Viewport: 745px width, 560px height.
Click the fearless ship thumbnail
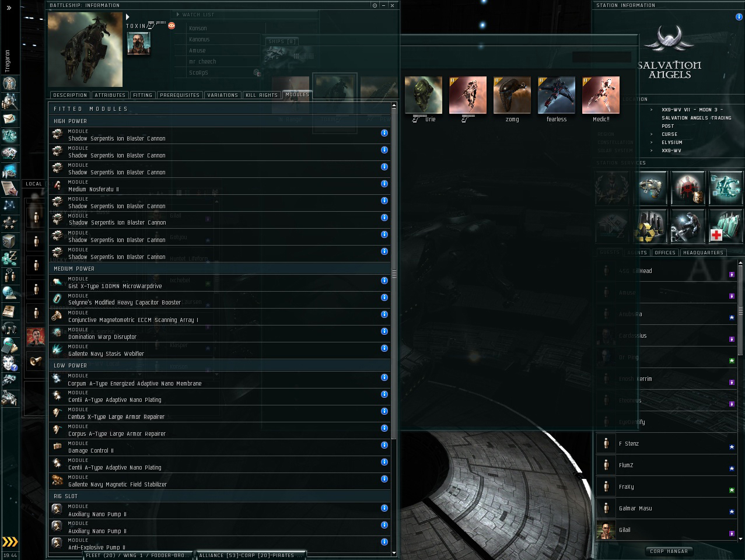(556, 95)
